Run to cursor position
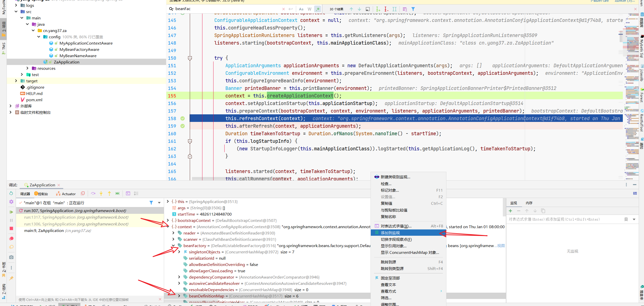 (117, 193)
